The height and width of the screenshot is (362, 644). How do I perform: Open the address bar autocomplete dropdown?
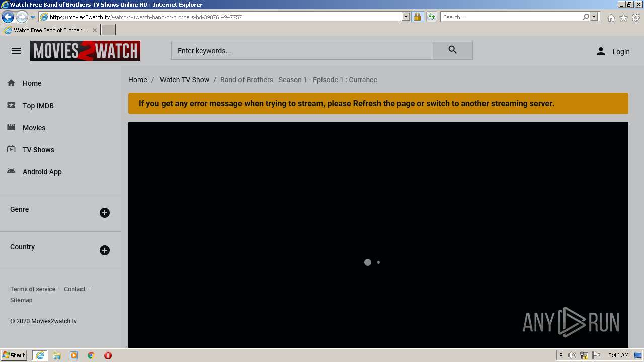[x=406, y=17]
